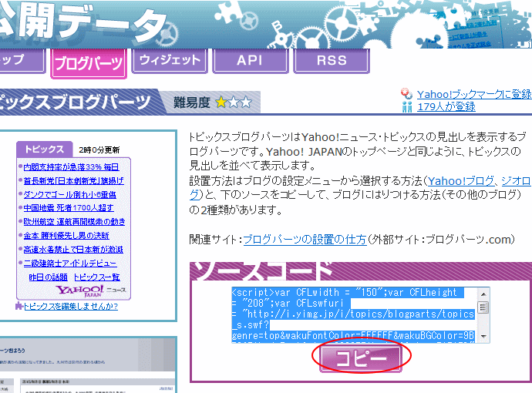Follow the ジオログ link
Screen dimensions: 532x393
516,181
